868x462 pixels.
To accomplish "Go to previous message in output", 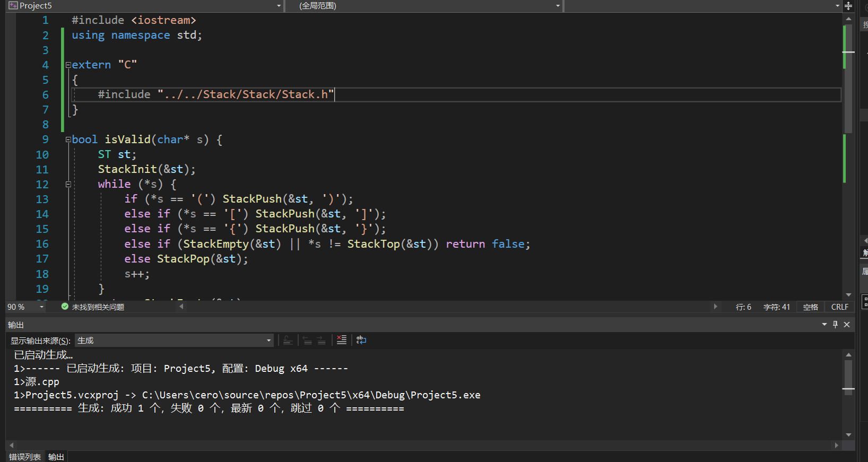I will (x=308, y=341).
